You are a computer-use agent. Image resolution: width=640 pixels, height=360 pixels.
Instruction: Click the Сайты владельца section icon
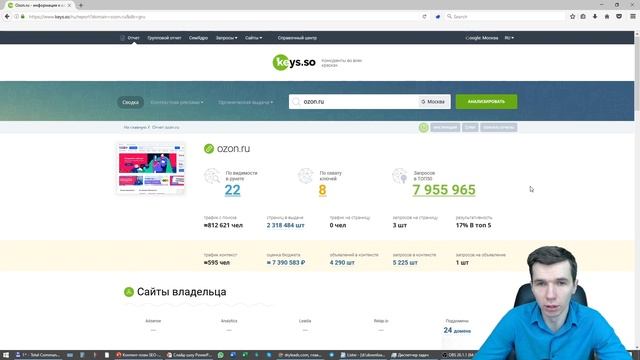point(129,292)
